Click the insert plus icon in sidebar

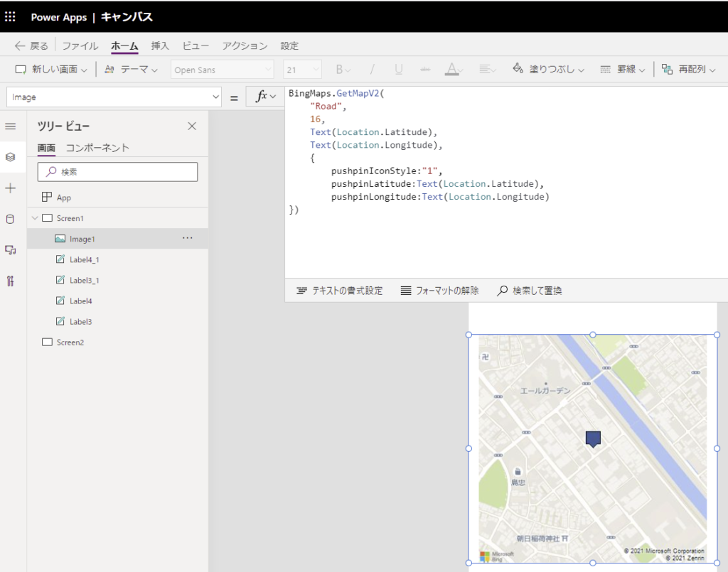10,188
